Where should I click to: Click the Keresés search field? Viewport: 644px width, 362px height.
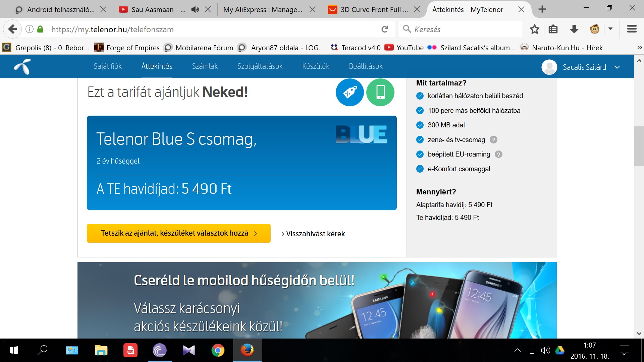pyautogui.click(x=461, y=29)
